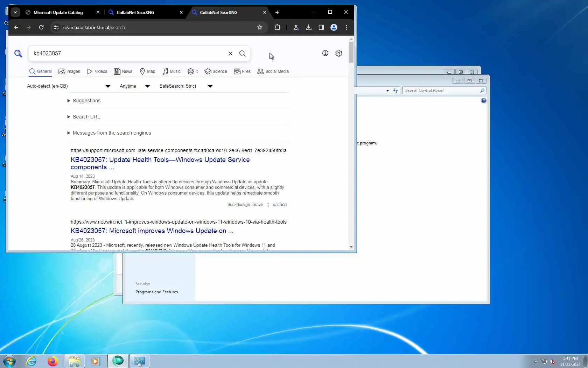Screen dimensions: 588x368
Task: Toggle the browser side panel
Action: pos(321,27)
